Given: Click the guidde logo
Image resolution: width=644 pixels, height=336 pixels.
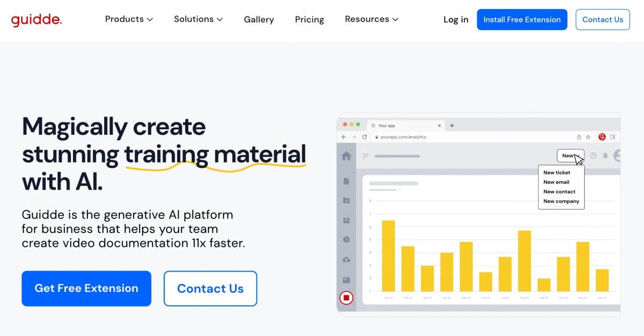Looking at the screenshot, I should 36,20.
